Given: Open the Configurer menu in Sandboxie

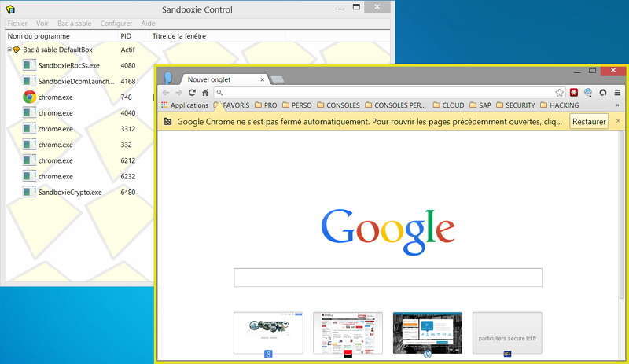Looking at the screenshot, I should click(116, 24).
